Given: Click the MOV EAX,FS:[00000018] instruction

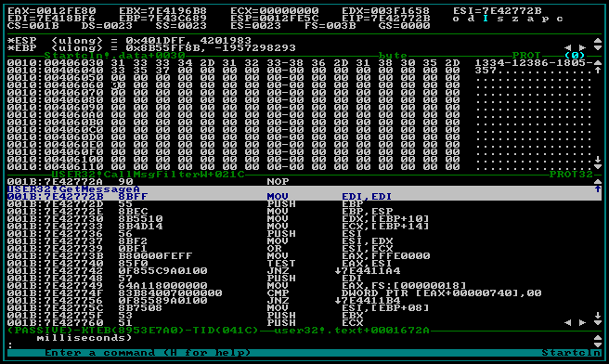Looking at the screenshot, I should (238, 285).
